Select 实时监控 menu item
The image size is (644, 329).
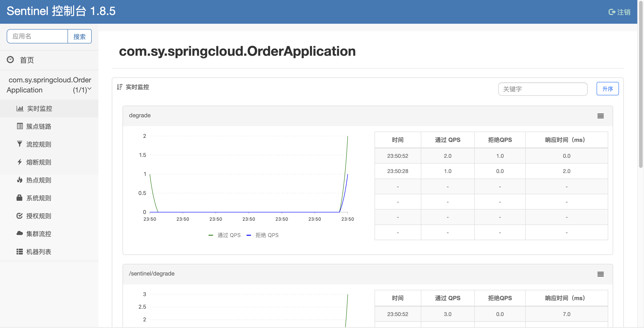(x=49, y=108)
